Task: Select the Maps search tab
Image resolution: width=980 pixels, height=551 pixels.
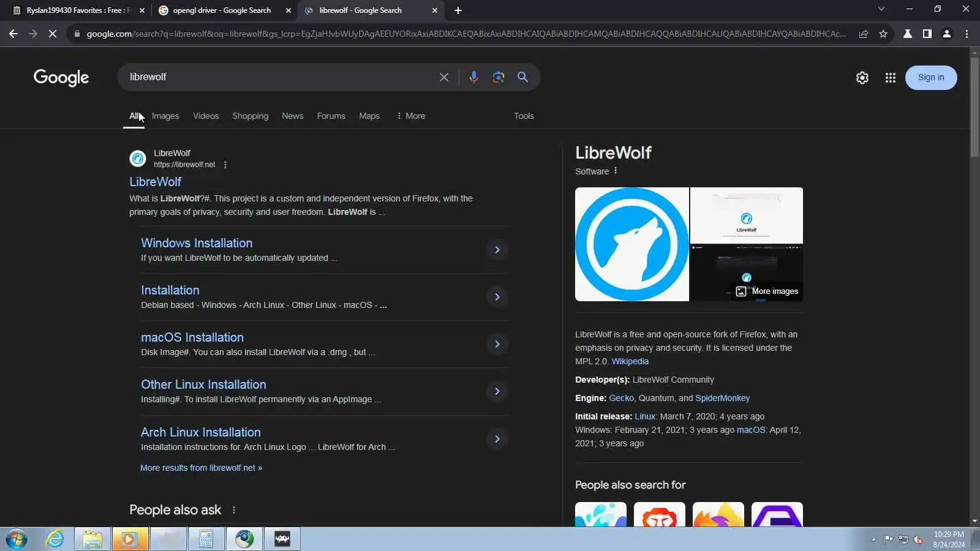Action: [x=369, y=116]
